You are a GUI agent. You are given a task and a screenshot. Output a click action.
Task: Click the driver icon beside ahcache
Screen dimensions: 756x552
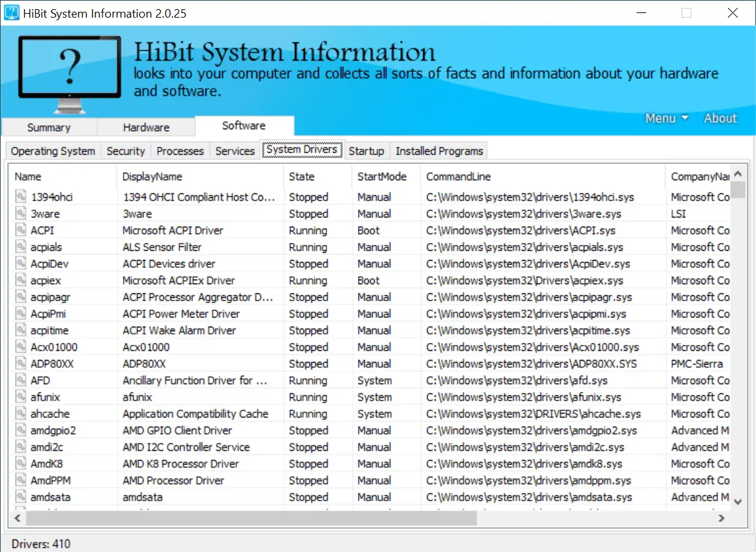(21, 413)
